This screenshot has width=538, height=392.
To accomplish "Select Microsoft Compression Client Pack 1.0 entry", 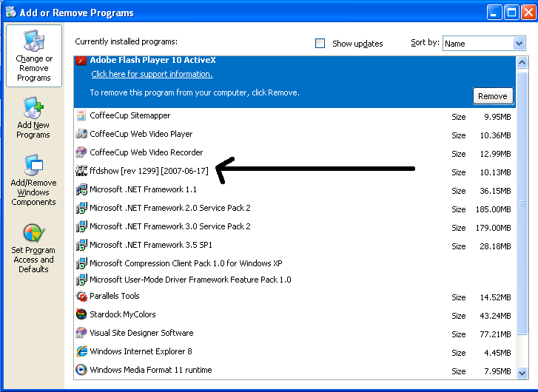I will (295, 263).
